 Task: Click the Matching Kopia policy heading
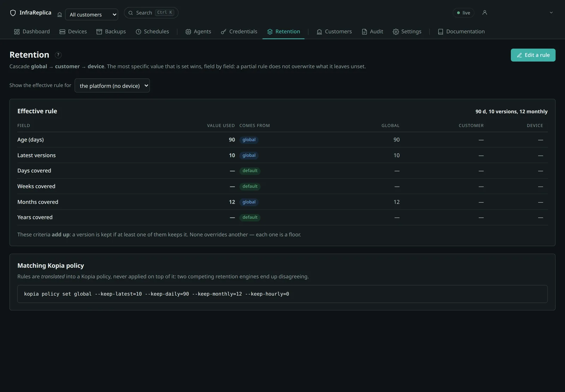pos(51,266)
